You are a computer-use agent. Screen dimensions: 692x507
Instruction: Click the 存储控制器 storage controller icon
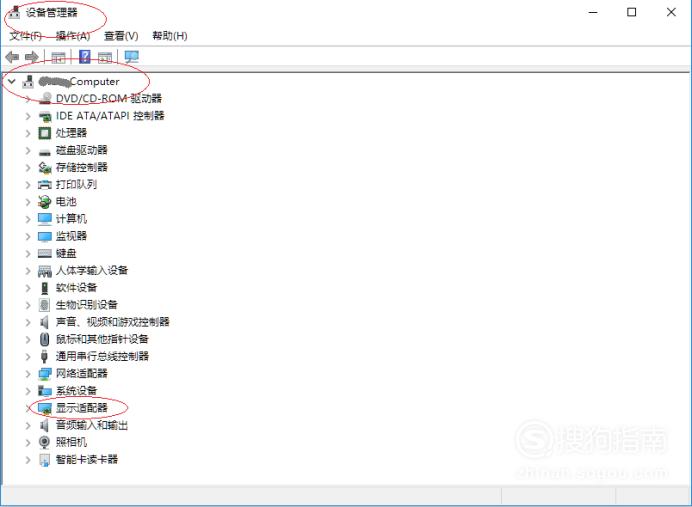point(45,167)
